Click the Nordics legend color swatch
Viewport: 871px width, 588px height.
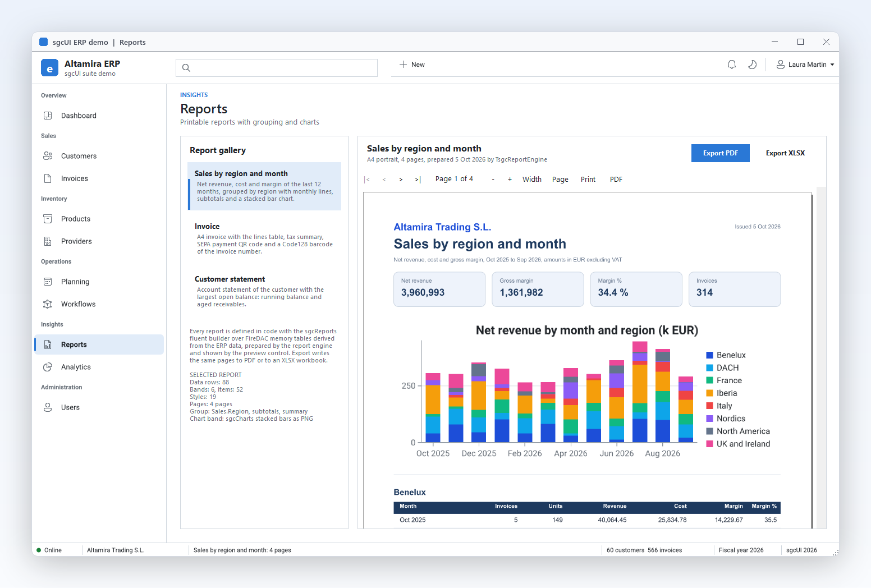coord(709,419)
